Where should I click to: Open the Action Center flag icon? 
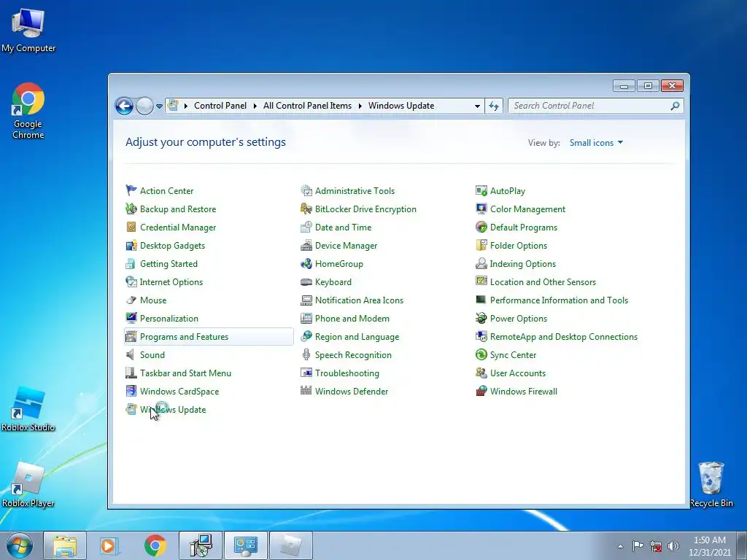tap(131, 190)
